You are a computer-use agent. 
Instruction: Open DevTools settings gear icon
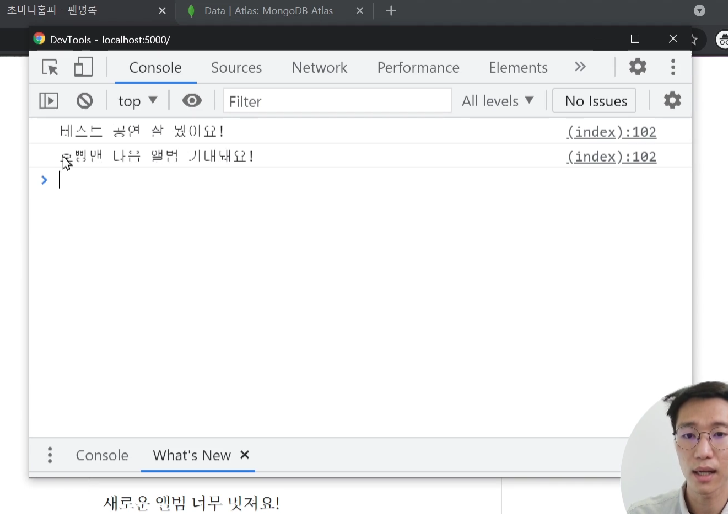click(637, 67)
